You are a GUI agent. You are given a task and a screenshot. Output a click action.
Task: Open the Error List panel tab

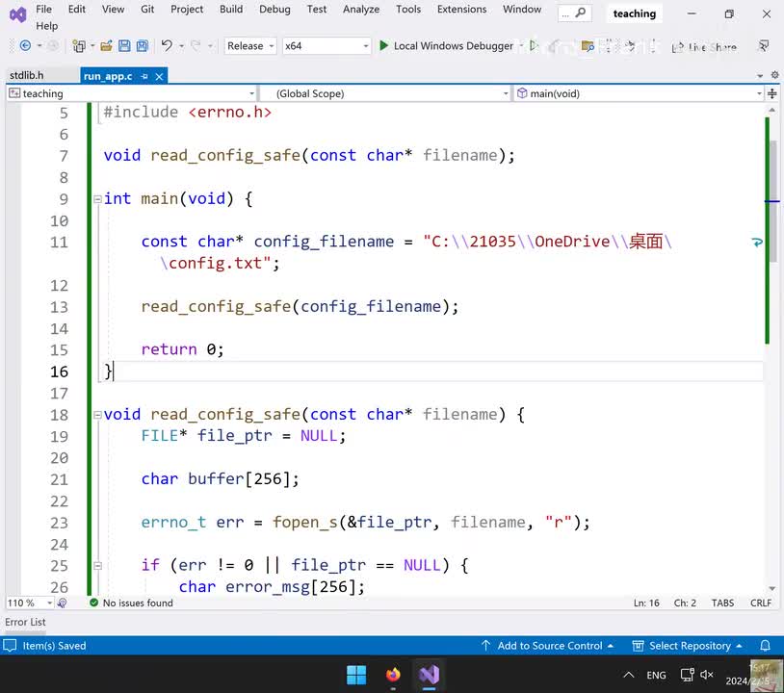click(25, 622)
